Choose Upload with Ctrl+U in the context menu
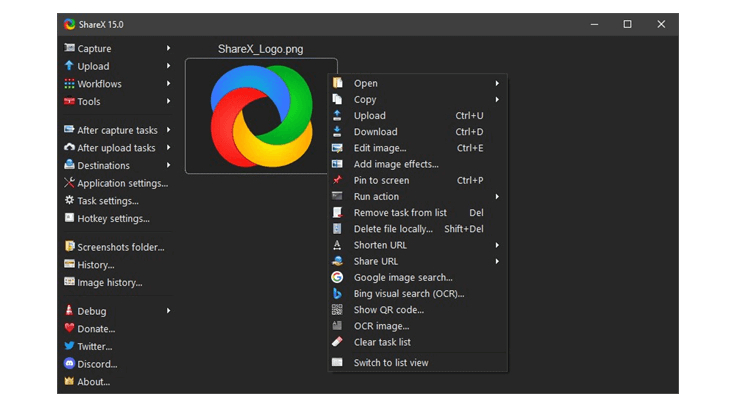Screen dimensions: 730x415 click(x=418, y=116)
